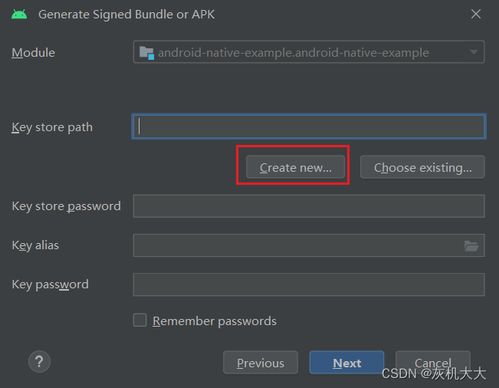Image resolution: width=499 pixels, height=388 pixels.
Task: Click the module folder icon in the Module box
Action: click(x=146, y=53)
